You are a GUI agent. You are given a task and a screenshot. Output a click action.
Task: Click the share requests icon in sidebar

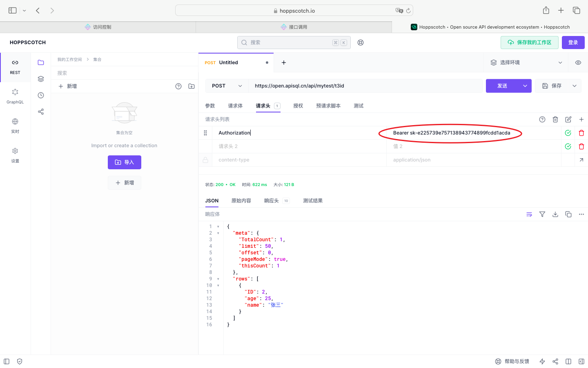[x=41, y=112]
